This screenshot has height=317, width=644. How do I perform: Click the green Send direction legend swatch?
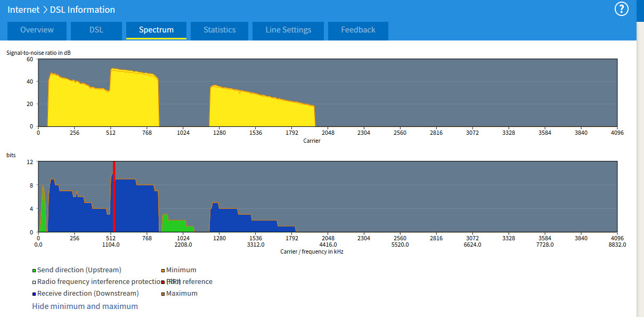pos(34,271)
